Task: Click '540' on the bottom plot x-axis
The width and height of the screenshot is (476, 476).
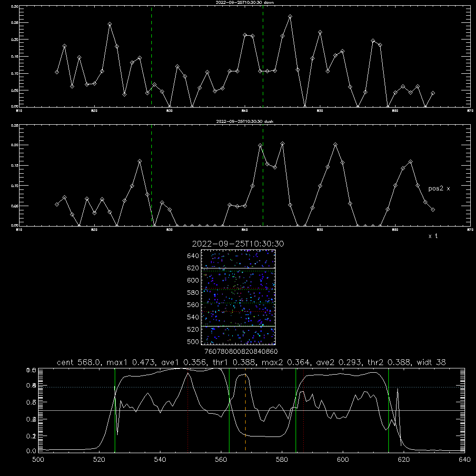Action: coord(160,460)
